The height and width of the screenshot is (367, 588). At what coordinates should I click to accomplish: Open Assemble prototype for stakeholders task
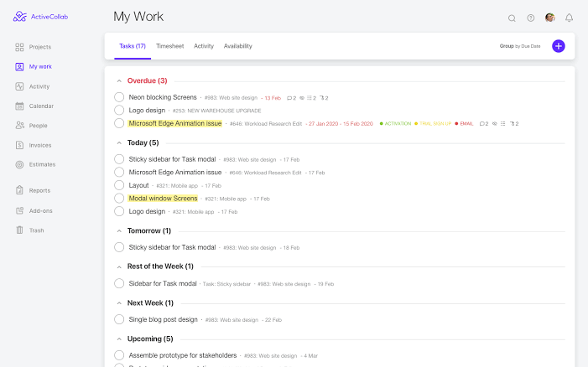tap(183, 355)
